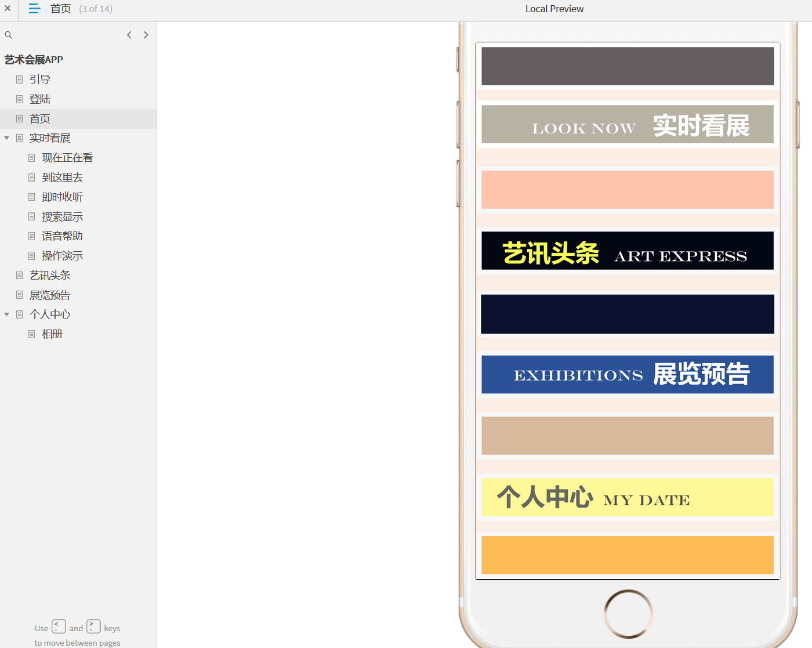Tap the 个人中心 MY DATE banner
Screen dimensions: 812x648
[628, 497]
